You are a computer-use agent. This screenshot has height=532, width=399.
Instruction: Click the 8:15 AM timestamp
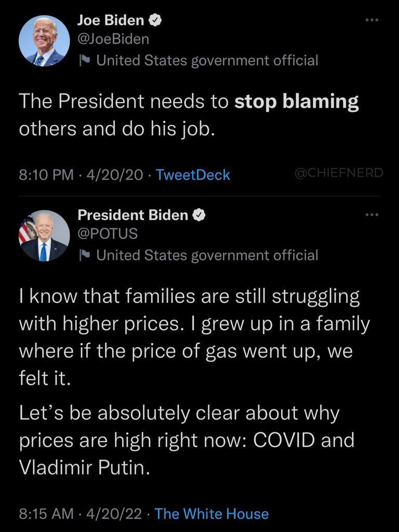[46, 514]
